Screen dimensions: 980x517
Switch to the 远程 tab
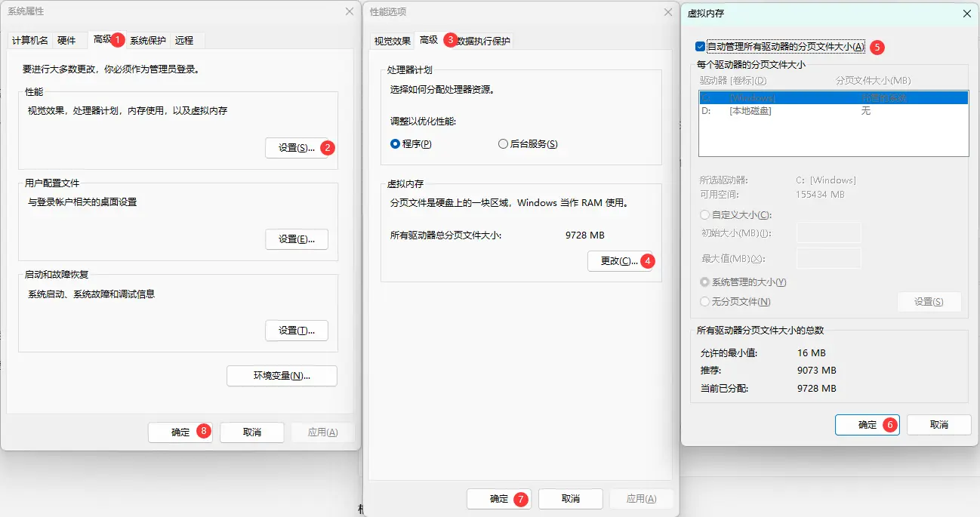tap(184, 41)
